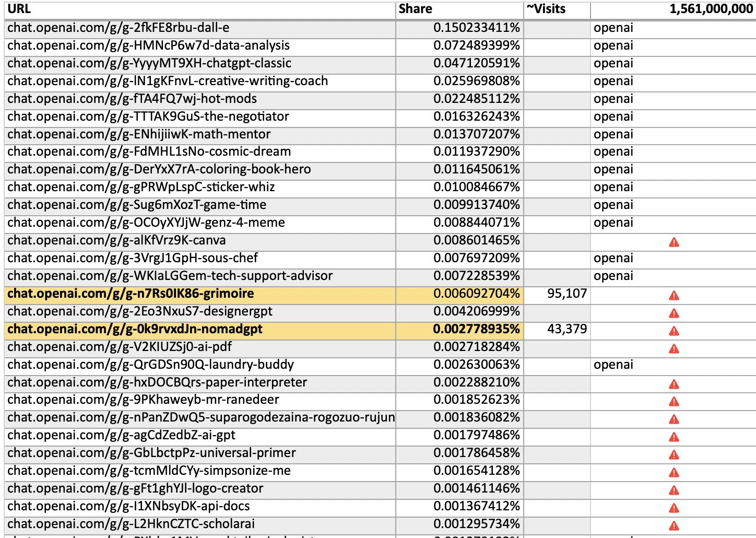
Task: Select the paper-interpreter URL cell
Action: point(200,383)
